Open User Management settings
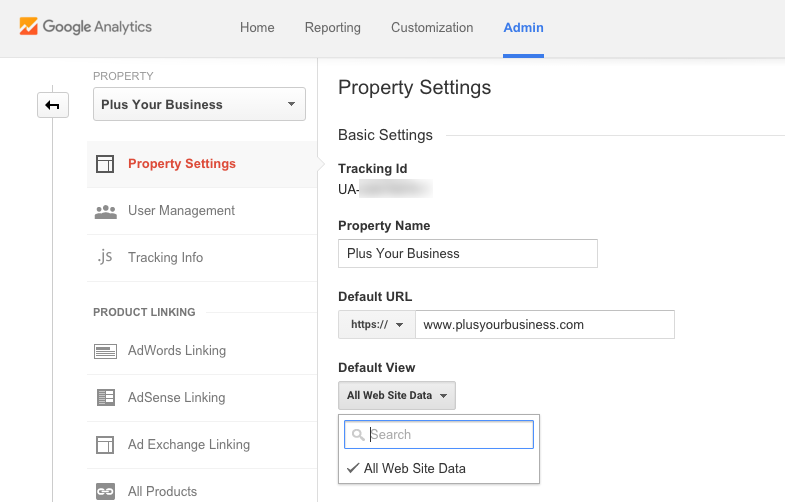The image size is (785, 502). coord(202,211)
